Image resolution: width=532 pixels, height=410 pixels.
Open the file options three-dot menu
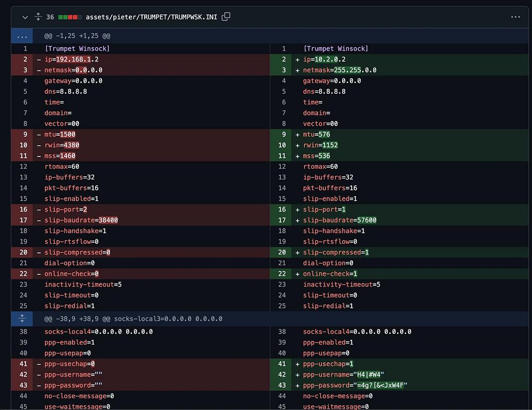click(516, 17)
